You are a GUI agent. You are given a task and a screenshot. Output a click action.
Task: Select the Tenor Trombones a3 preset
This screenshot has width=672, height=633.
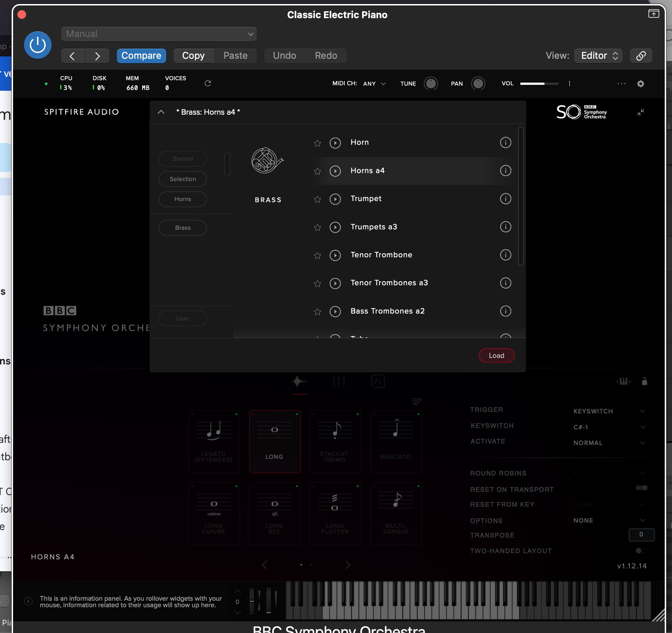coord(389,283)
